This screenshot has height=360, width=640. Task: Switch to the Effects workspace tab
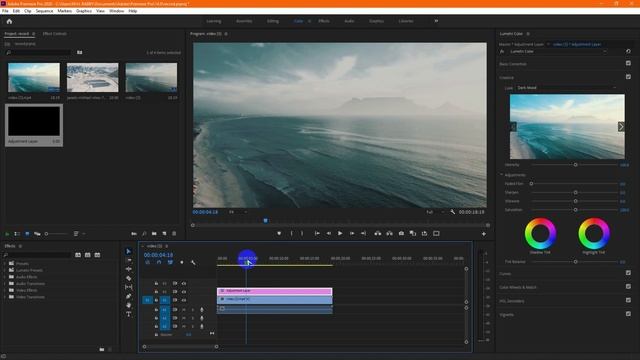tap(324, 21)
